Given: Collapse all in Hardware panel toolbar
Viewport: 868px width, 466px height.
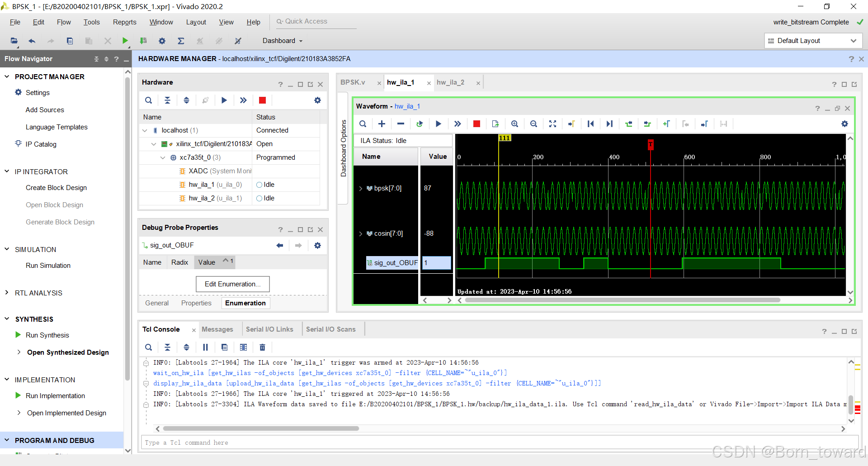Looking at the screenshot, I should click(x=167, y=100).
